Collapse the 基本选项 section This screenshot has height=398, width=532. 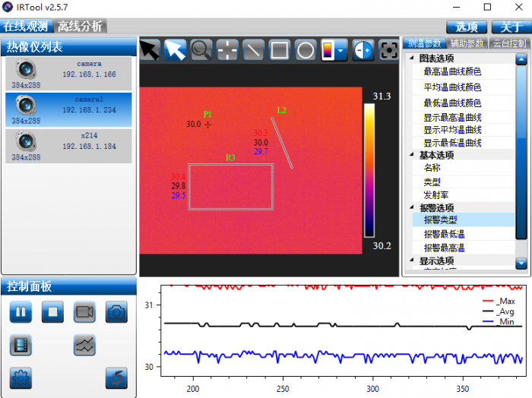pos(413,155)
